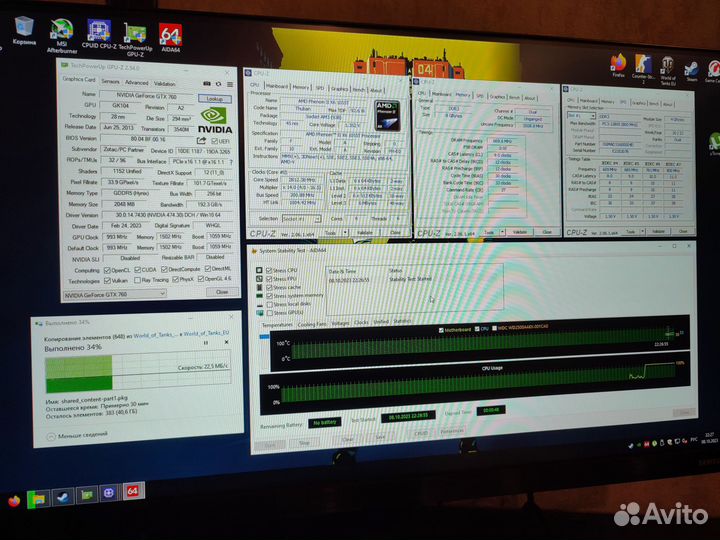The width and height of the screenshot is (720, 540).
Task: Toggle the Motherboard temperature graph checkbox
Action: (x=441, y=330)
